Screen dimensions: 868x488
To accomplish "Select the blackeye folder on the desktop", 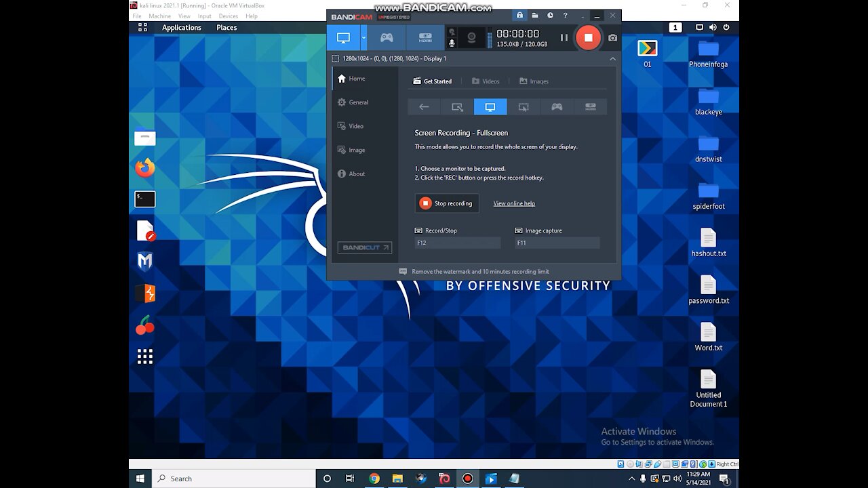I will click(708, 101).
